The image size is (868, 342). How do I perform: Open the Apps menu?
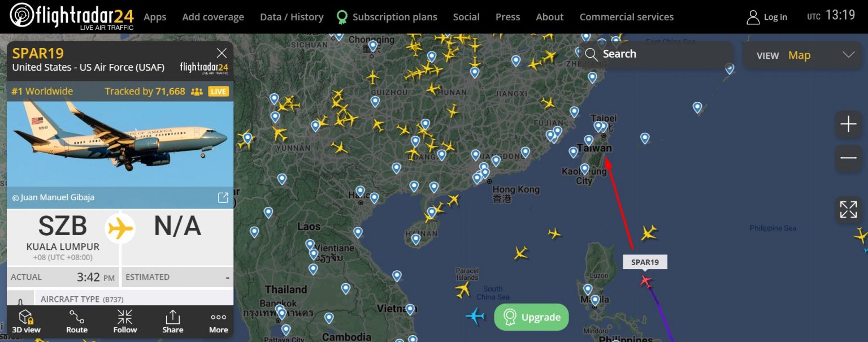tap(155, 17)
